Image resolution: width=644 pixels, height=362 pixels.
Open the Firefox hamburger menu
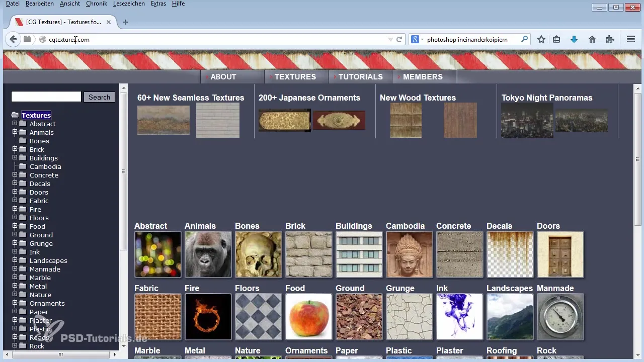[x=631, y=39]
